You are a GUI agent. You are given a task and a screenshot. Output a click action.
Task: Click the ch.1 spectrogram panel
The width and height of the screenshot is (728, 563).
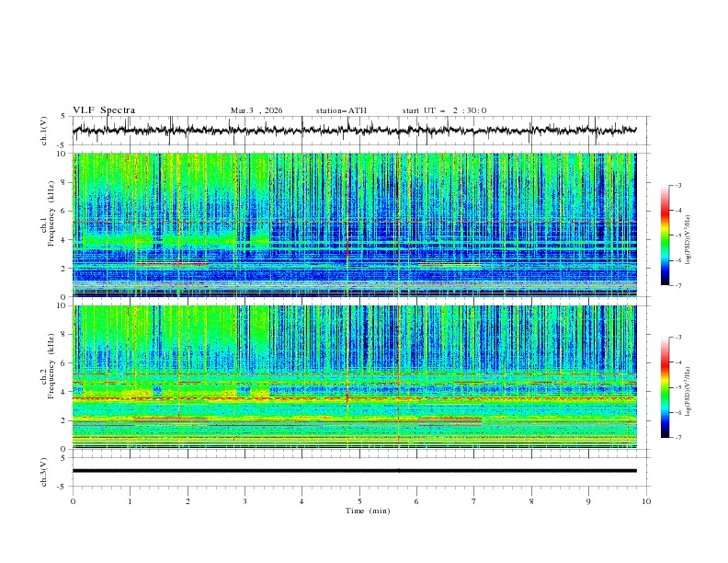click(x=354, y=224)
